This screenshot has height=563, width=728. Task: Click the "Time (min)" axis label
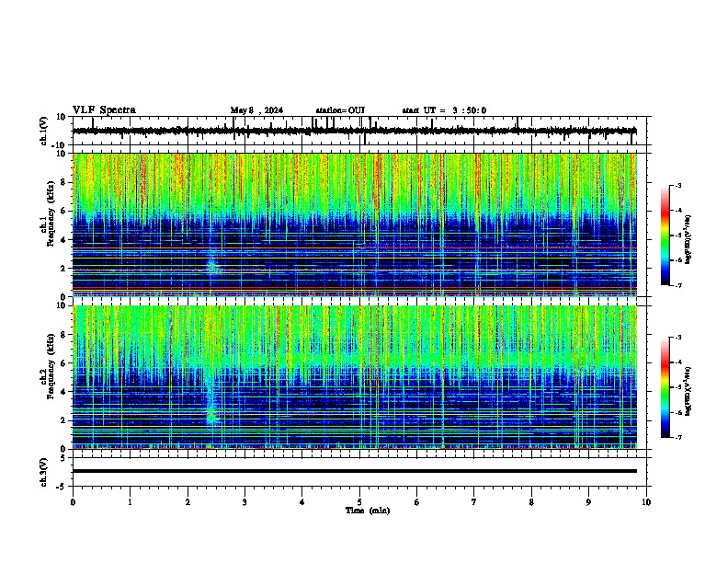pyautogui.click(x=368, y=511)
